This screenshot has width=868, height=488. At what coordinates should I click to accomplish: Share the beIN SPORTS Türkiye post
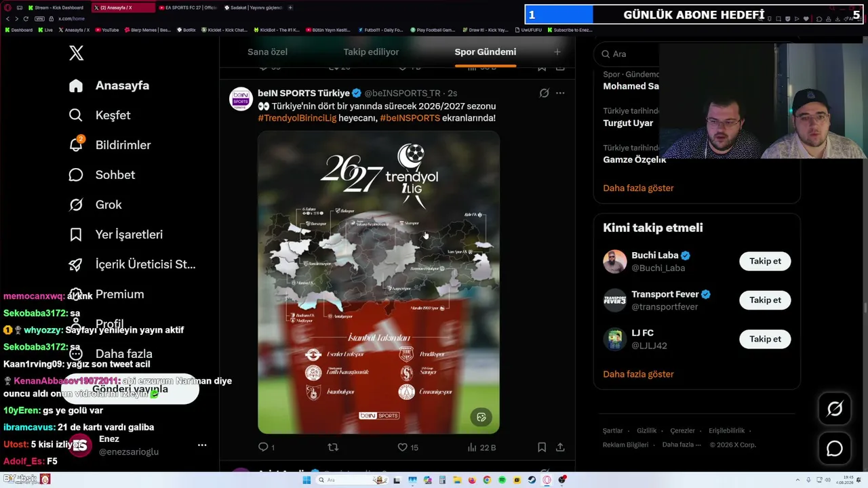point(560,447)
